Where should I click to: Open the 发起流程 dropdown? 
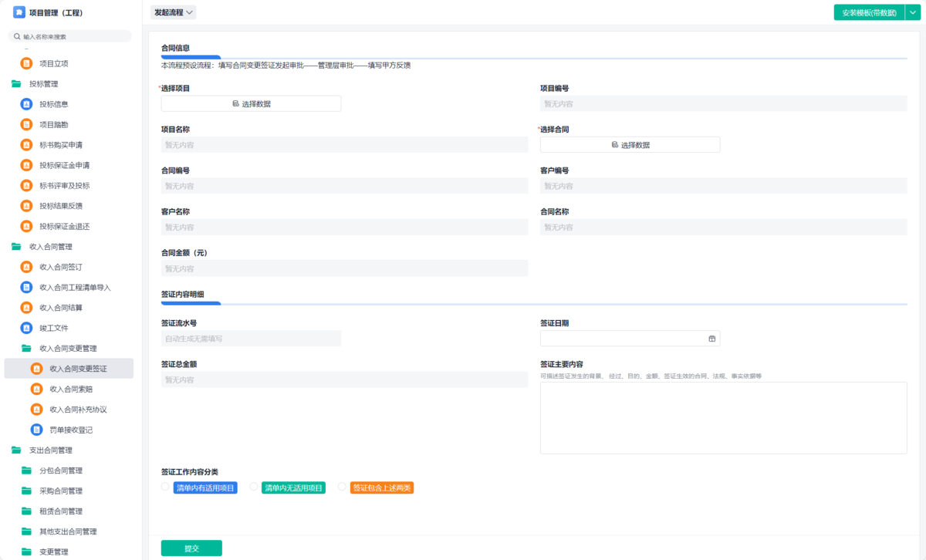pos(174,12)
